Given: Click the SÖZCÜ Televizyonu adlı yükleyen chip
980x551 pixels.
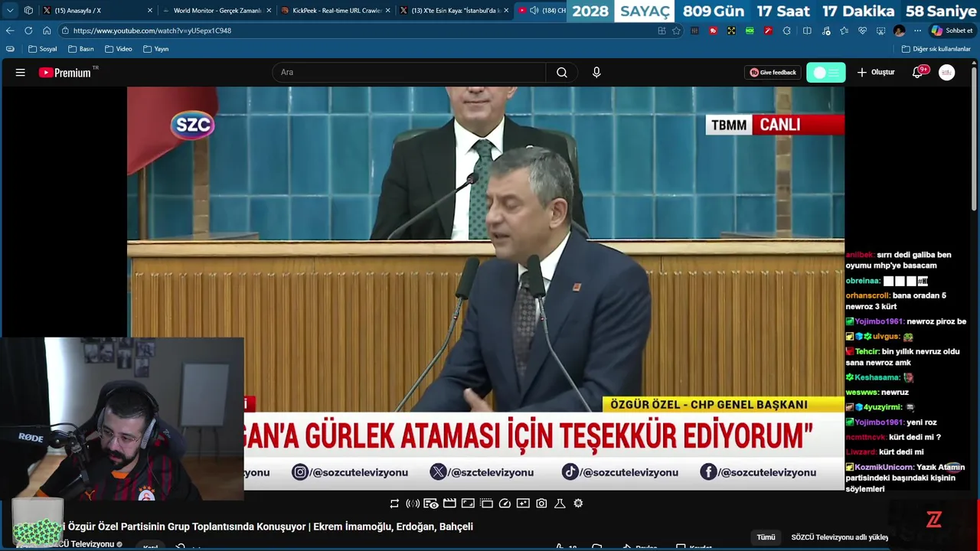Looking at the screenshot, I should pos(839,537).
